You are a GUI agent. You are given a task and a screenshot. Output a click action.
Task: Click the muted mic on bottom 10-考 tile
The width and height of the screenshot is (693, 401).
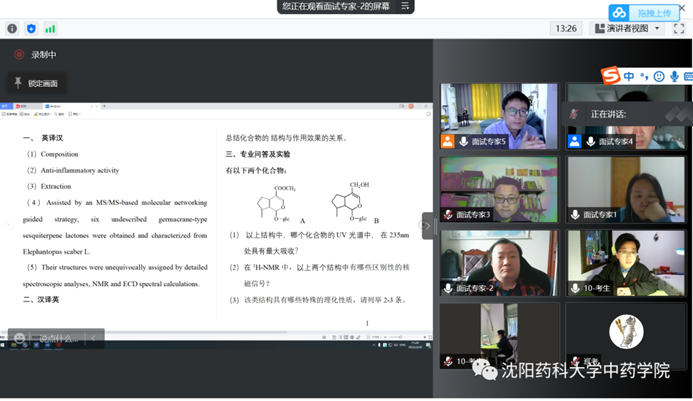(448, 361)
